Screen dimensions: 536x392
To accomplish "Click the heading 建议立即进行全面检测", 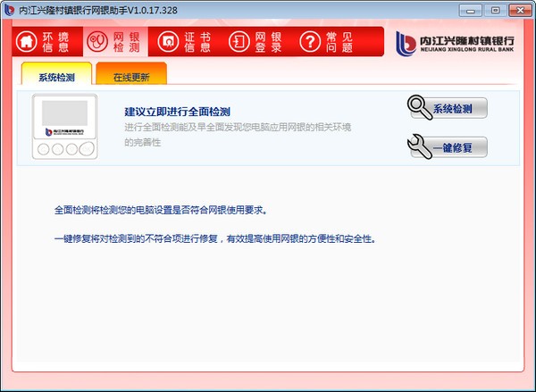I will (177, 112).
